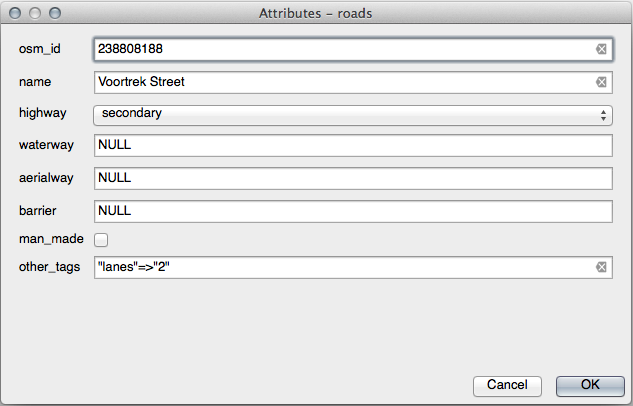Click the Cancel button
Image resolution: width=633 pixels, height=406 pixels.
click(507, 385)
